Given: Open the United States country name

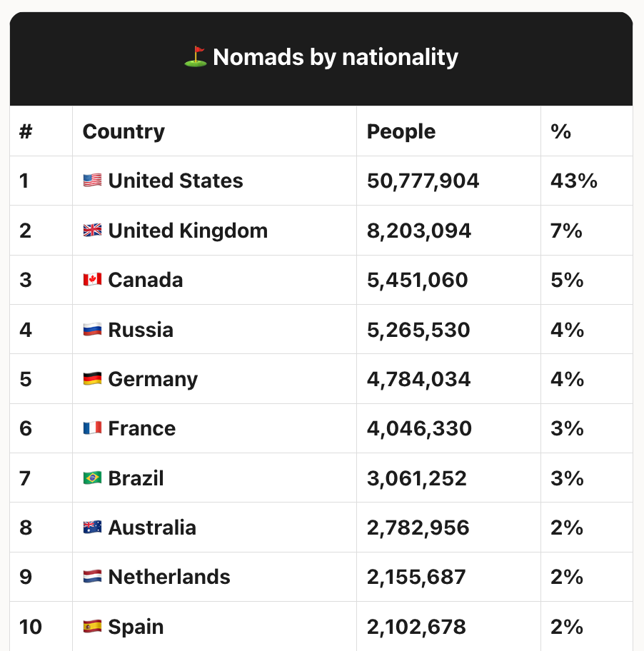Looking at the screenshot, I should click(x=176, y=181).
